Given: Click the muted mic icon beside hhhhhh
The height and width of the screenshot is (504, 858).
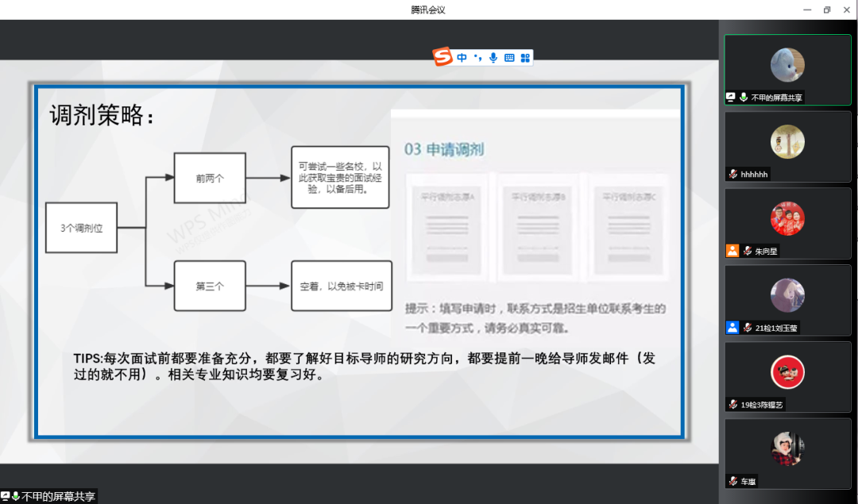Looking at the screenshot, I should [733, 175].
